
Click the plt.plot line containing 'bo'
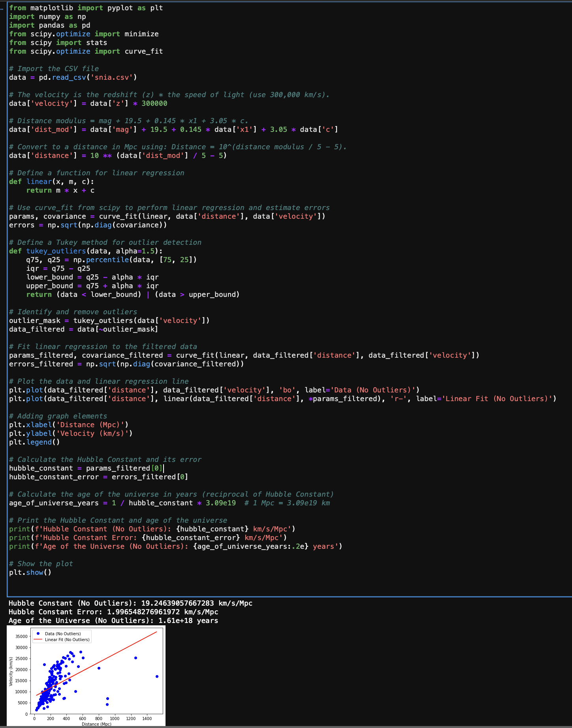(x=214, y=390)
